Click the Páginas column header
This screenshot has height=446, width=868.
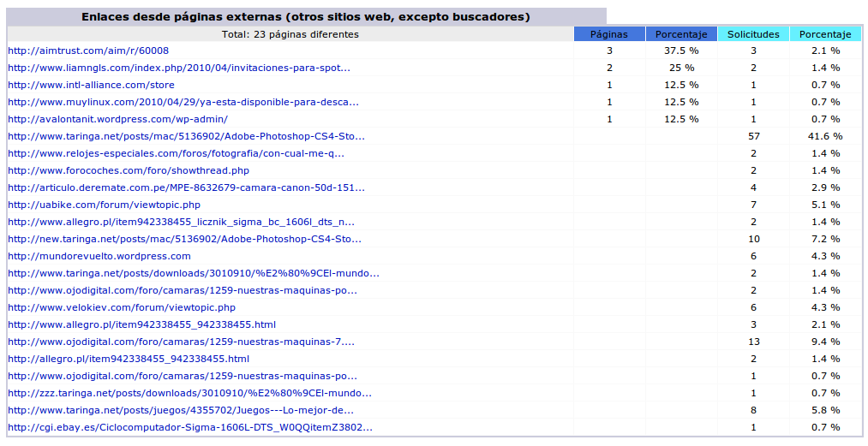point(609,34)
